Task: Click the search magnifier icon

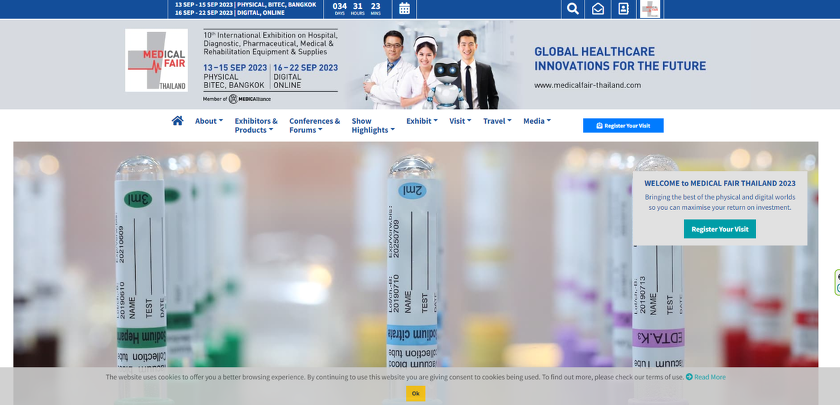Action: point(572,9)
